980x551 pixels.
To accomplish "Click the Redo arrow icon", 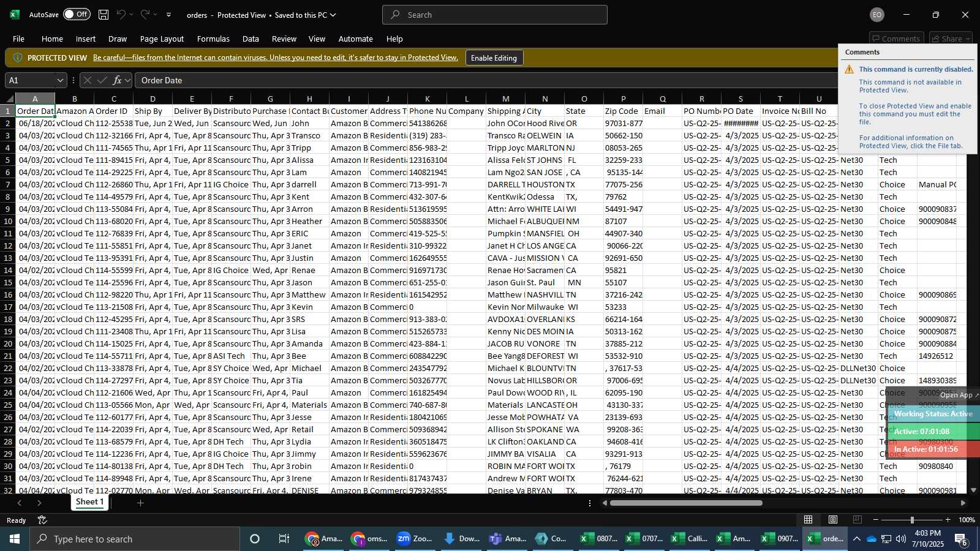I will (x=145, y=15).
